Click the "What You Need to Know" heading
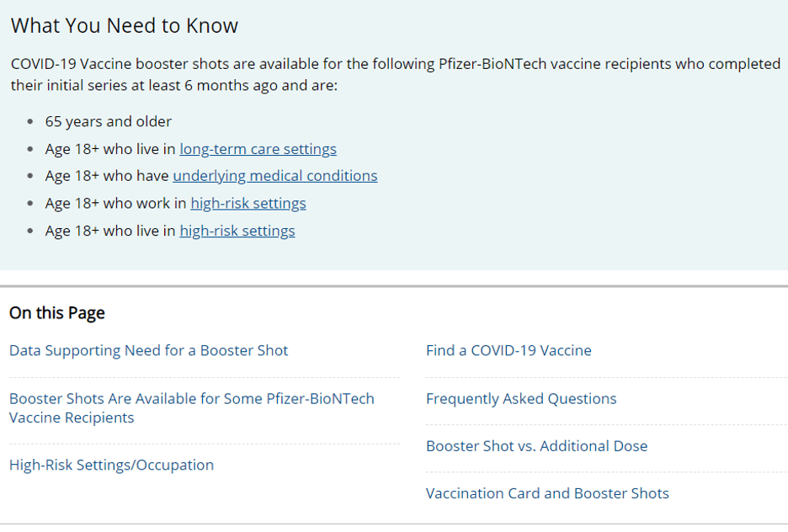This screenshot has width=788, height=532. pyautogui.click(x=125, y=26)
